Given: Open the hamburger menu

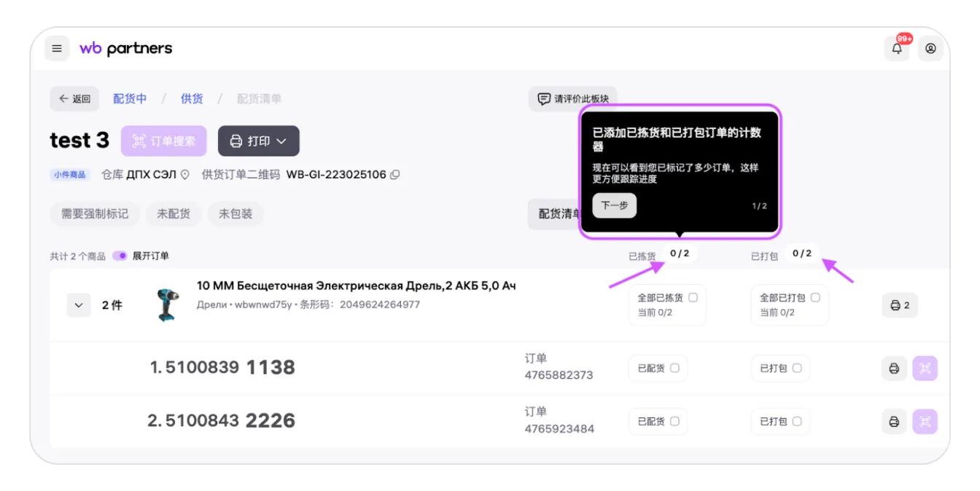Looking at the screenshot, I should [57, 49].
